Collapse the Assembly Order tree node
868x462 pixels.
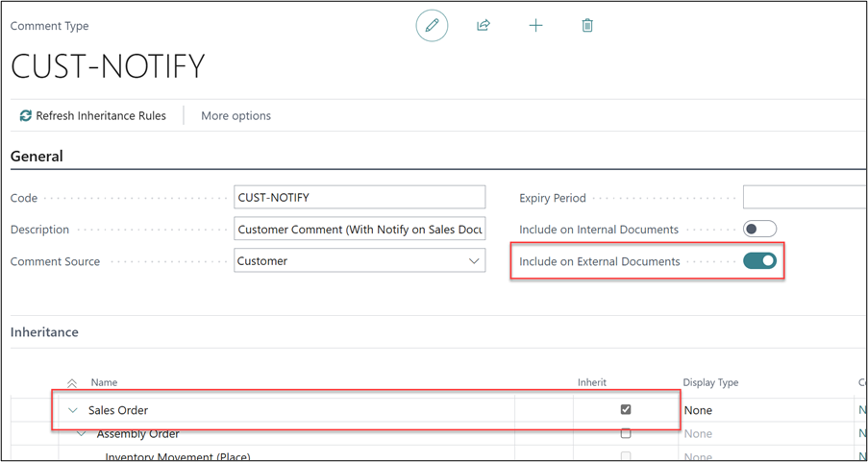tap(82, 434)
